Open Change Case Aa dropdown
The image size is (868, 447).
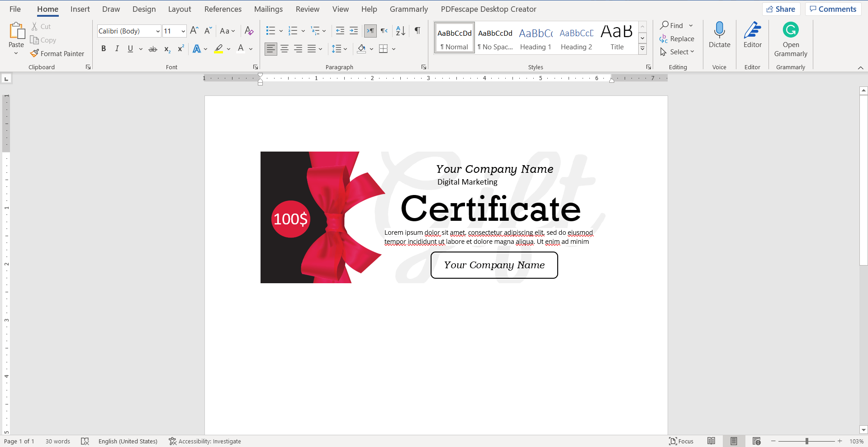[x=227, y=31]
